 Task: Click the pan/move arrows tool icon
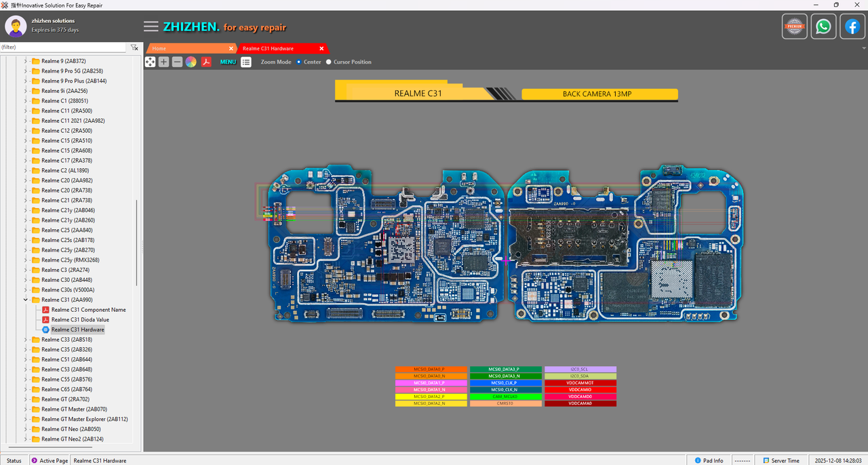pos(150,62)
